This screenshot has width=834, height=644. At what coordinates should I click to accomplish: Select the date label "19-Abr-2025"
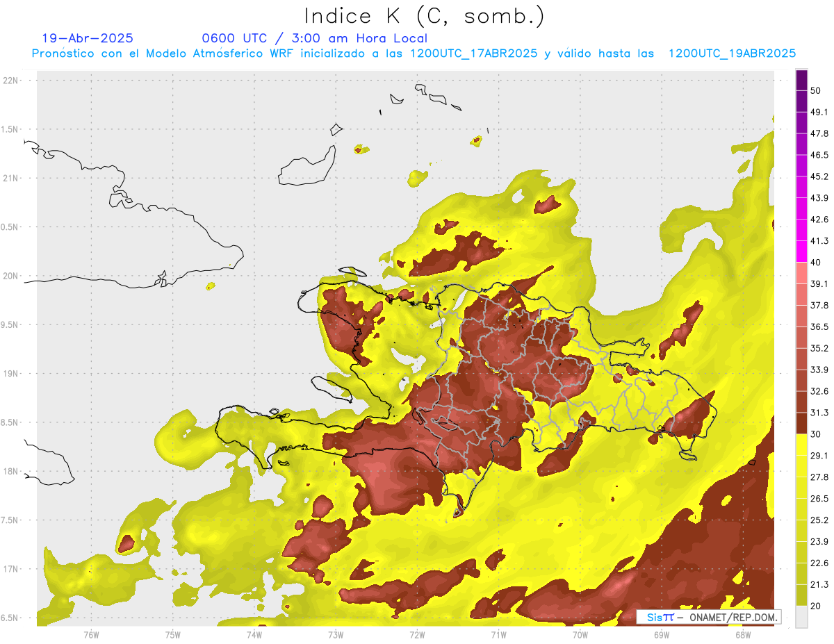[88, 38]
